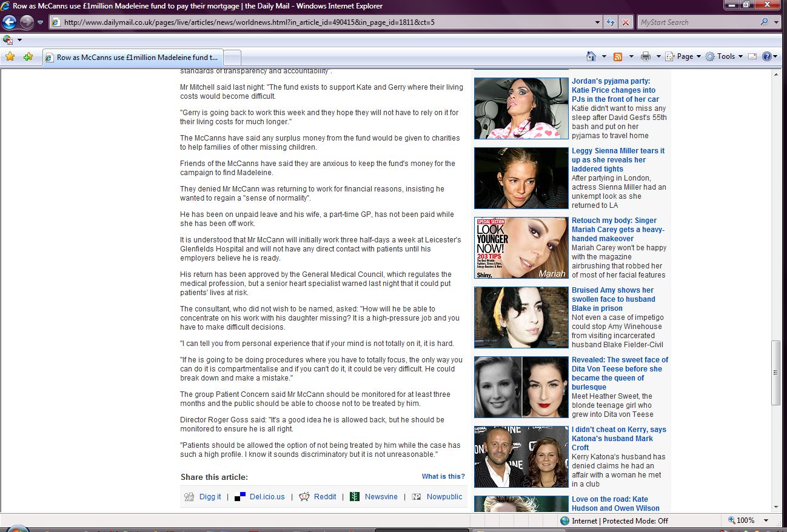
Task: Open the Favorites Center star icon
Action: pyautogui.click(x=10, y=57)
